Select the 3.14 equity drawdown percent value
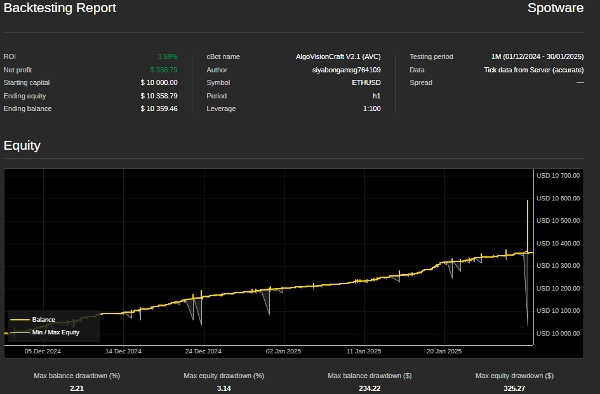This screenshot has width=600, height=394. tap(224, 389)
